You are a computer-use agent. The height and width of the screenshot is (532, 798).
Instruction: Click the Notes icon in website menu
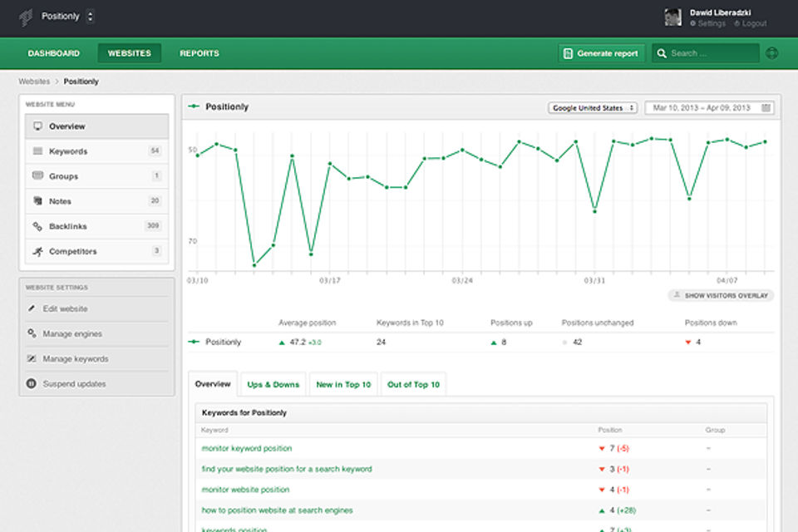[37, 201]
